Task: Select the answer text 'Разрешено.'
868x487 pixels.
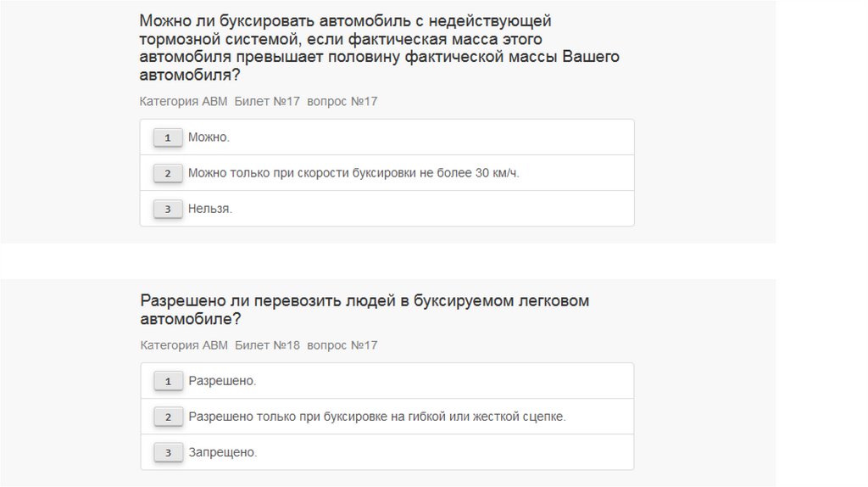Action: pyautogui.click(x=222, y=381)
